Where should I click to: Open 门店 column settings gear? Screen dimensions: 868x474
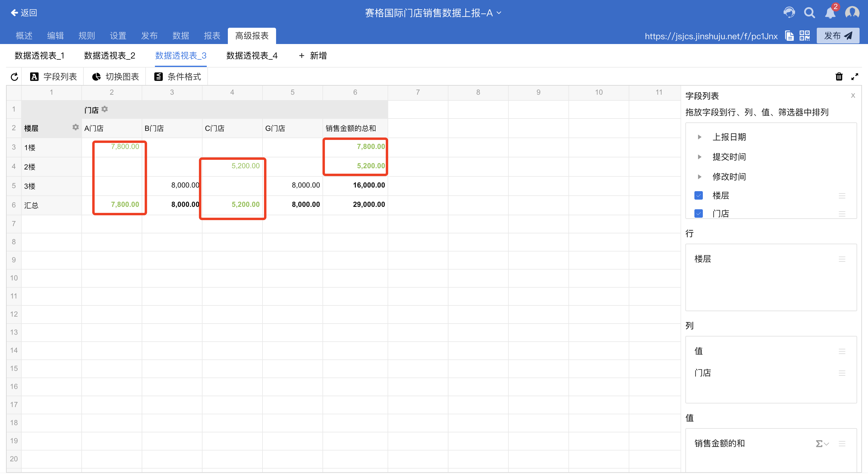[x=105, y=109]
